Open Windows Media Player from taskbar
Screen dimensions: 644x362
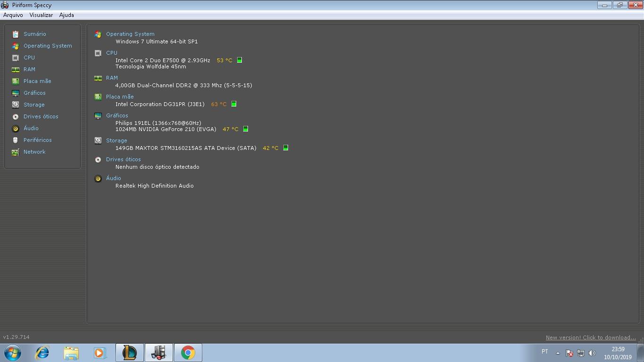point(100,353)
